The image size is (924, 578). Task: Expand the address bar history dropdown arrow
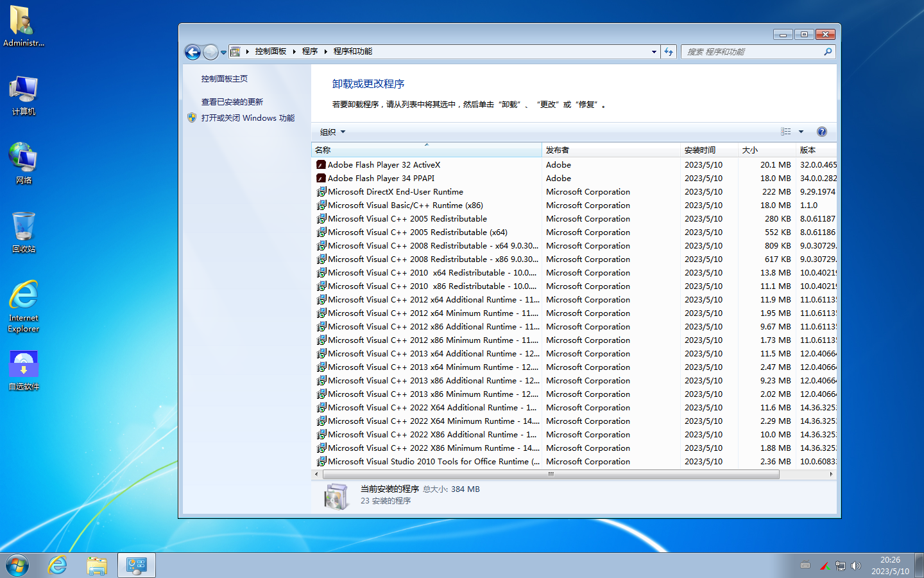(654, 51)
